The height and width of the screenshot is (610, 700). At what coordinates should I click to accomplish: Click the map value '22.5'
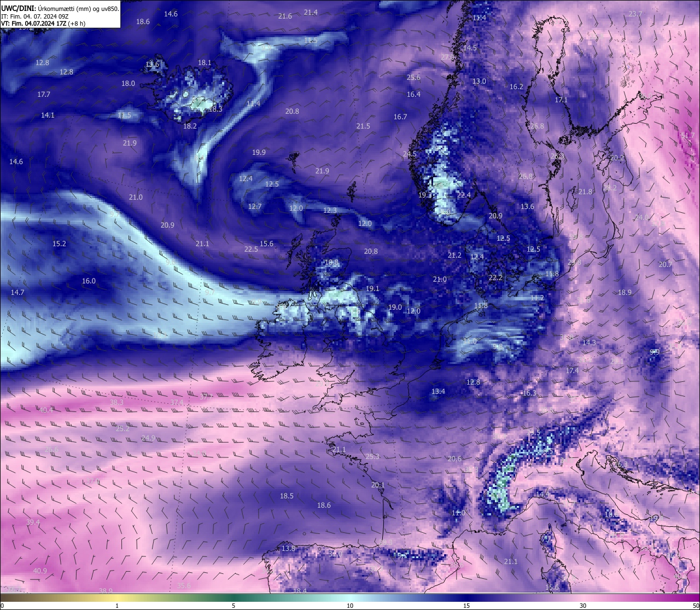(x=251, y=249)
